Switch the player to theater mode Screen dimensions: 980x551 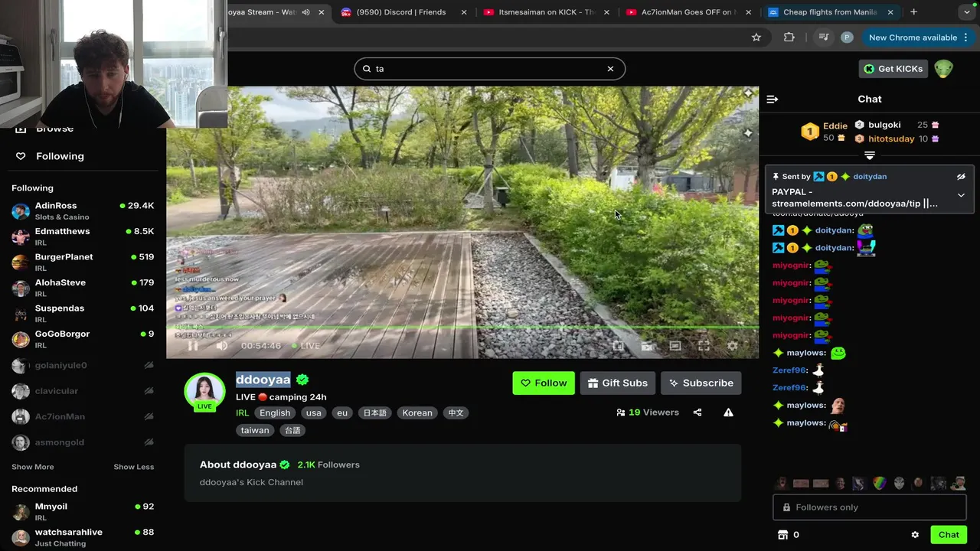coord(675,346)
